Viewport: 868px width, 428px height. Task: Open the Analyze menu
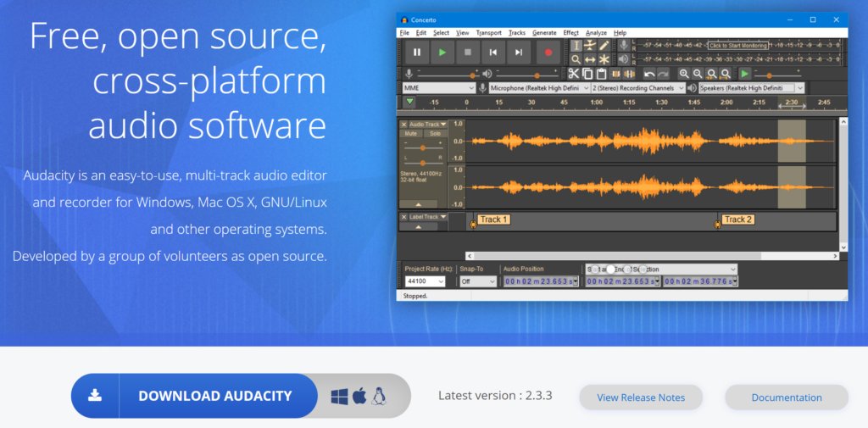[x=596, y=33]
